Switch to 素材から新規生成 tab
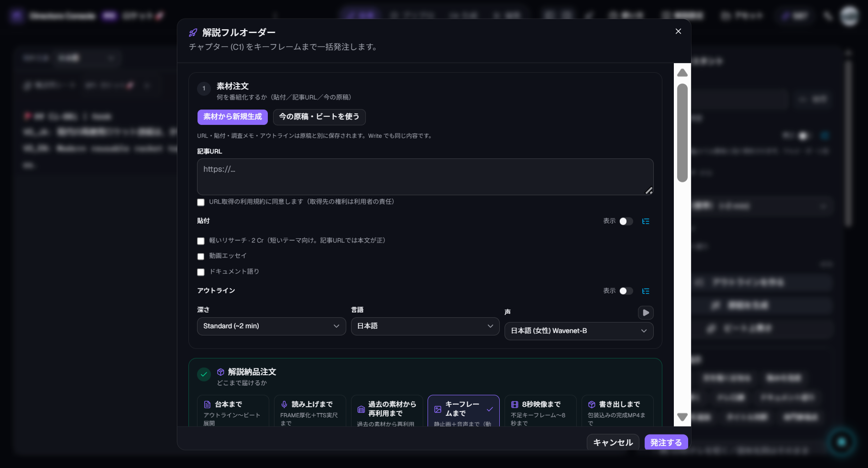This screenshot has width=868, height=468. click(232, 117)
